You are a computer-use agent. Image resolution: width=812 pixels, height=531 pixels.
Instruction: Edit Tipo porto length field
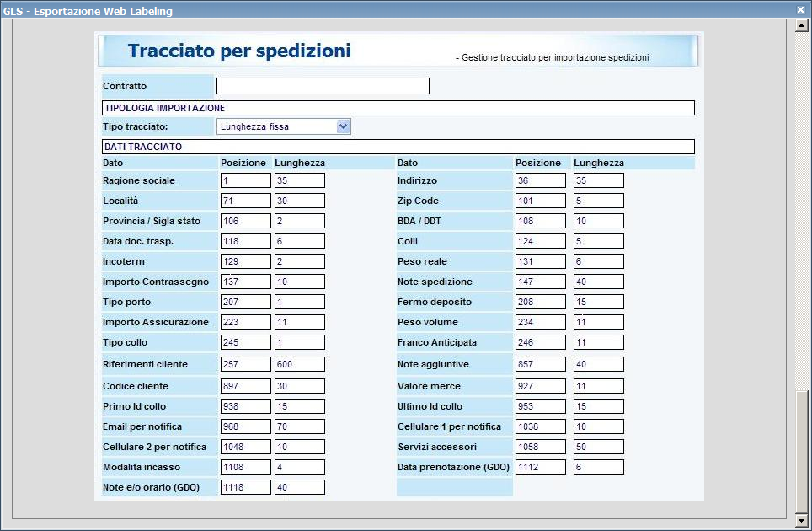point(300,302)
